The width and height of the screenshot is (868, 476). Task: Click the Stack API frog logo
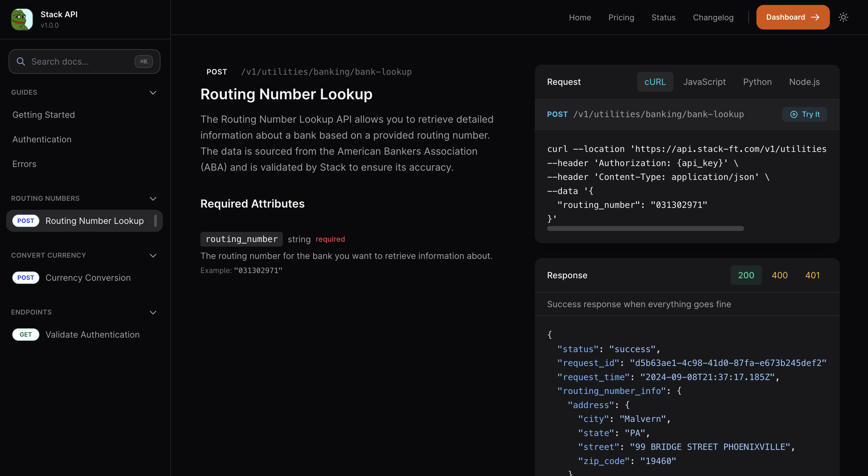(x=22, y=19)
